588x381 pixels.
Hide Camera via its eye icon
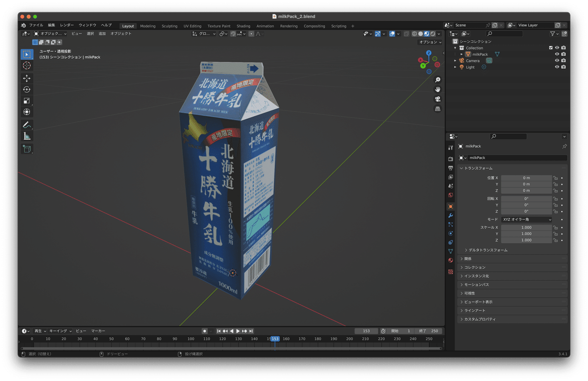click(557, 61)
